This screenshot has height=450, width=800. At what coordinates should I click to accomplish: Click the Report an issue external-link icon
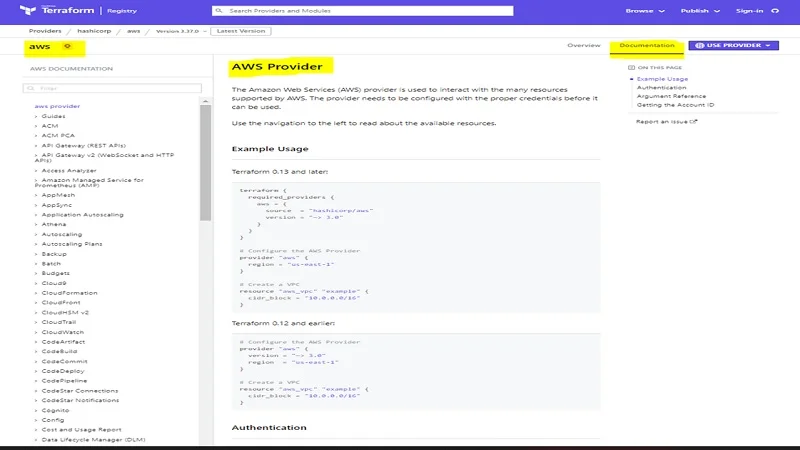[694, 121]
